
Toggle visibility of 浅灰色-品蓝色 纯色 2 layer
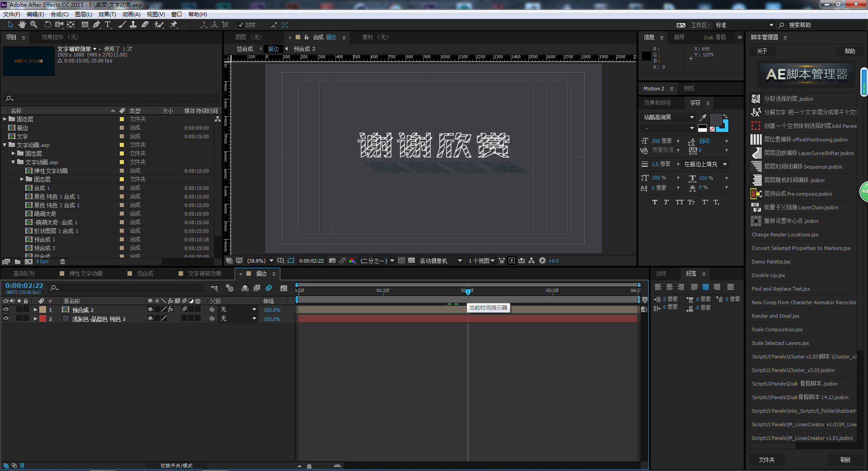(6, 319)
